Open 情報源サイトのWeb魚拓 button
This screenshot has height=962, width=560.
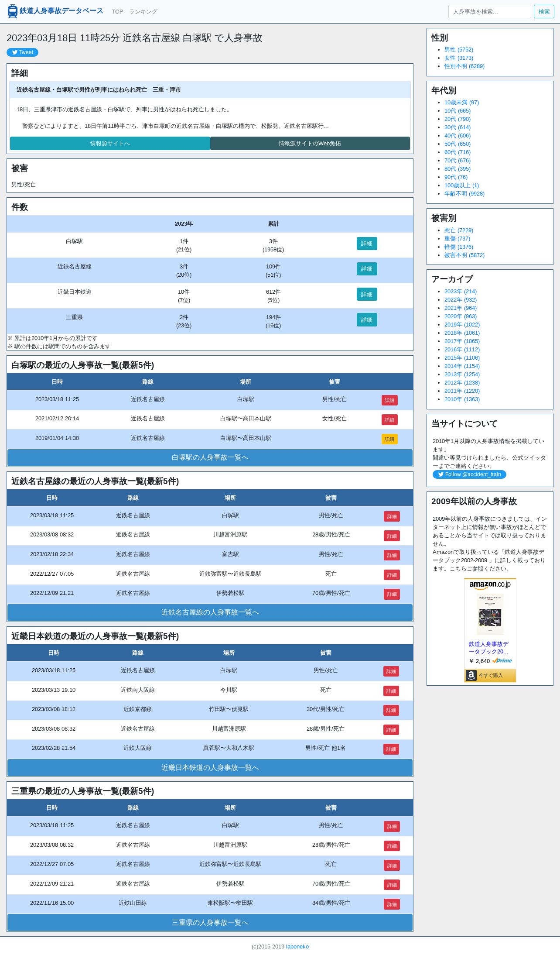pyautogui.click(x=310, y=144)
